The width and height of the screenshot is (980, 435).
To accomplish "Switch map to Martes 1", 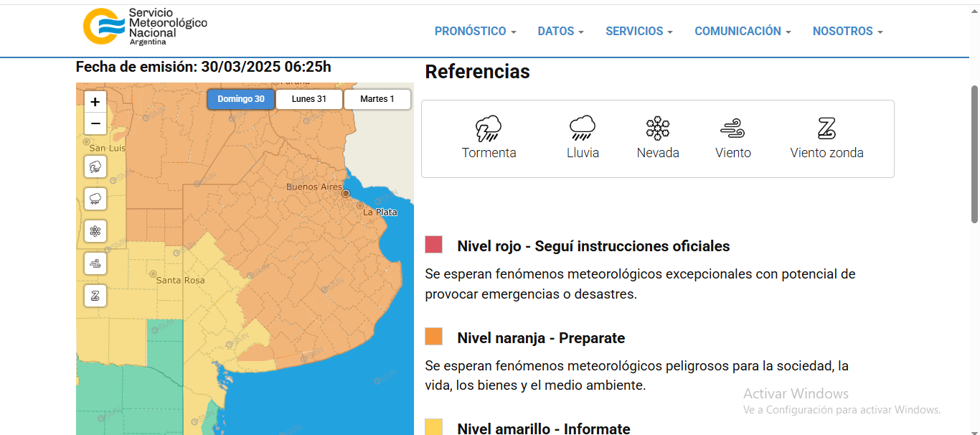I will (377, 99).
